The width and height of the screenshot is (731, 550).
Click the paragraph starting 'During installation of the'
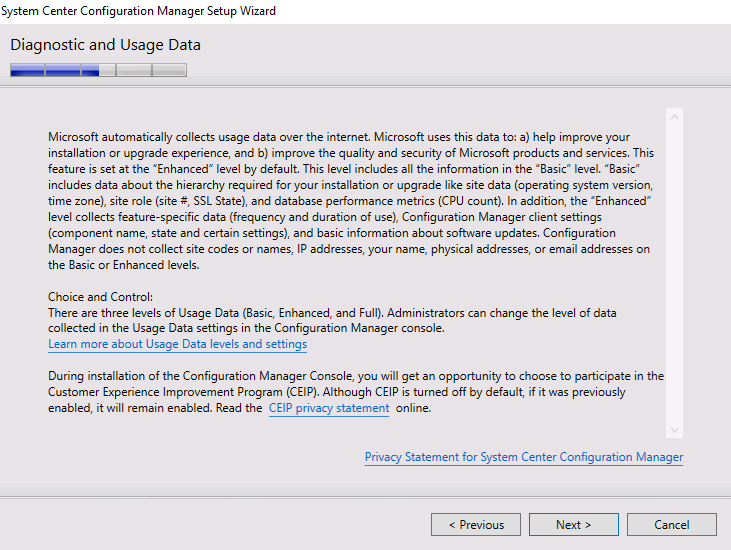tap(356, 392)
